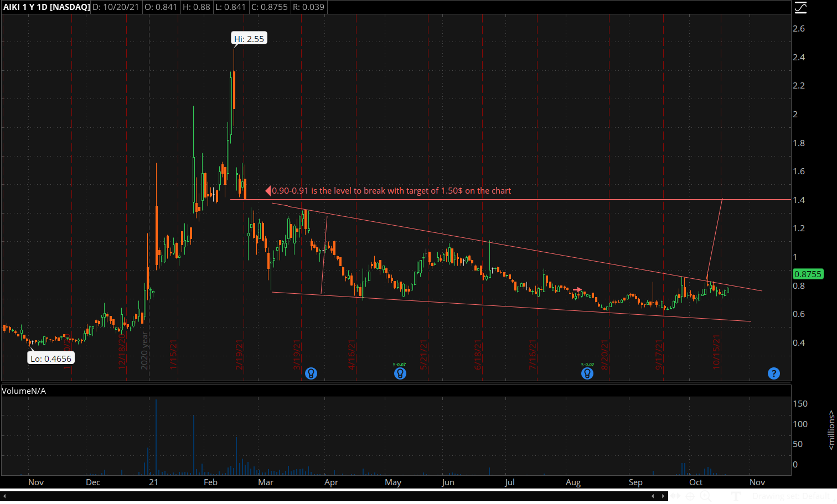Click the right scroll arrow below the chart
The image size is (837, 504).
[x=663, y=496]
